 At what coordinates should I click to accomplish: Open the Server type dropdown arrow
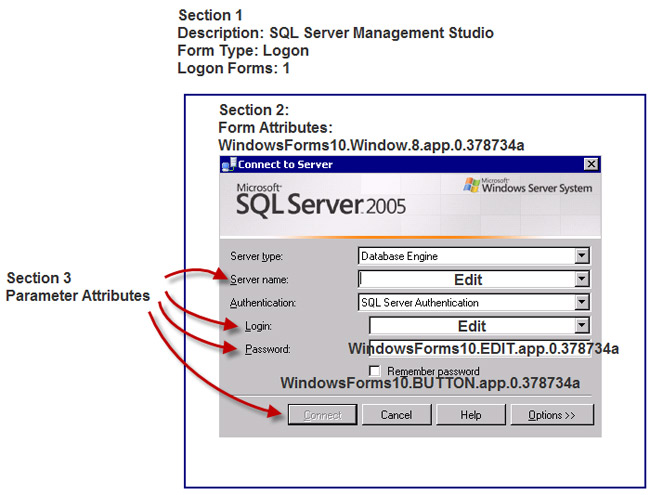click(x=582, y=256)
